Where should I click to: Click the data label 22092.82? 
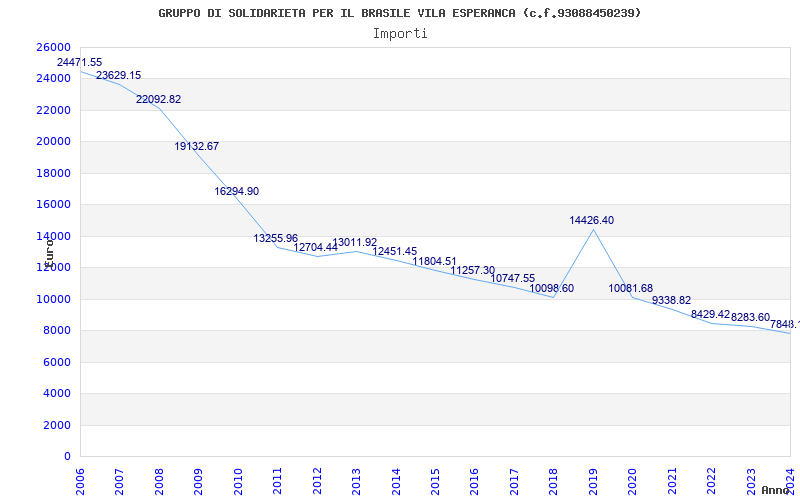tap(158, 99)
